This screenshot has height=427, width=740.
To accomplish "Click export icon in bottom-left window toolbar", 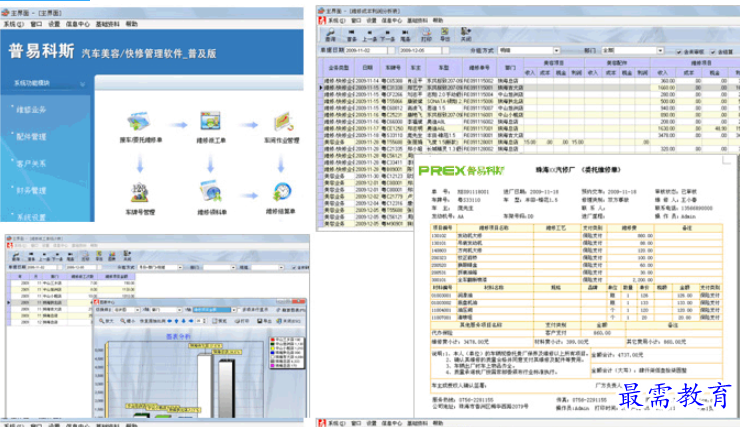I will [x=99, y=256].
